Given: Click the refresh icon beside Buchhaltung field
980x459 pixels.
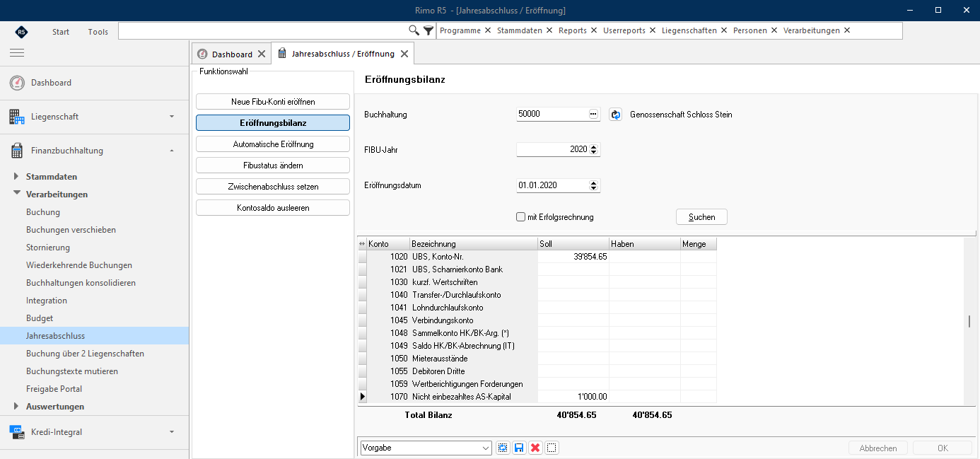Looking at the screenshot, I should (615, 115).
